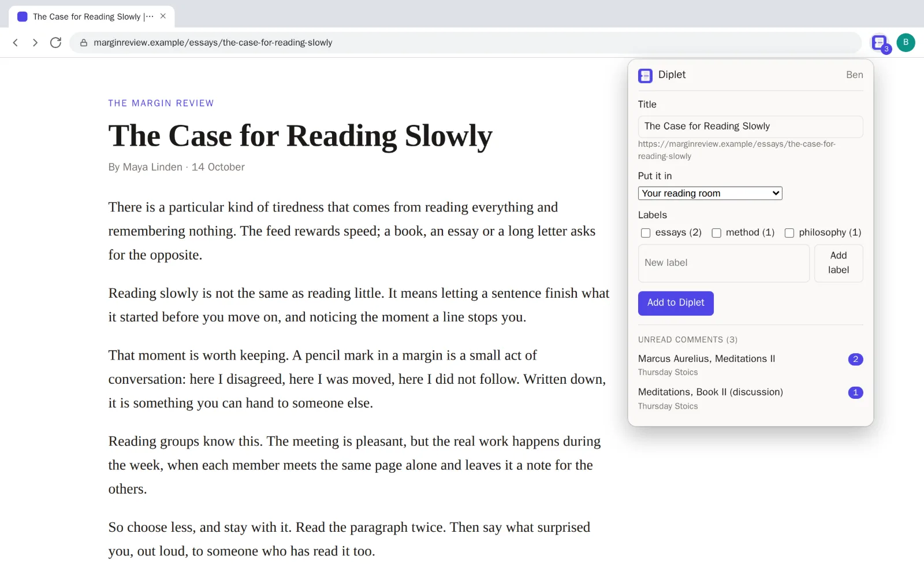Click the Diplet logo in popup header

tap(645, 76)
